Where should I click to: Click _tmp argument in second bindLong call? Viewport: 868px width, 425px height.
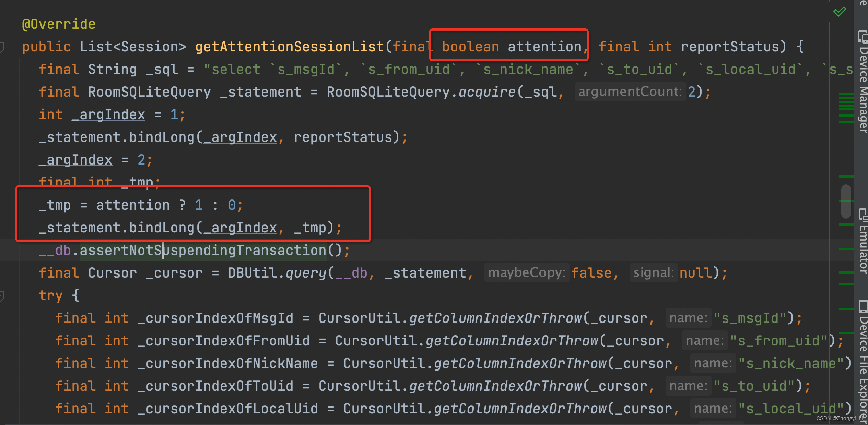coord(310,228)
